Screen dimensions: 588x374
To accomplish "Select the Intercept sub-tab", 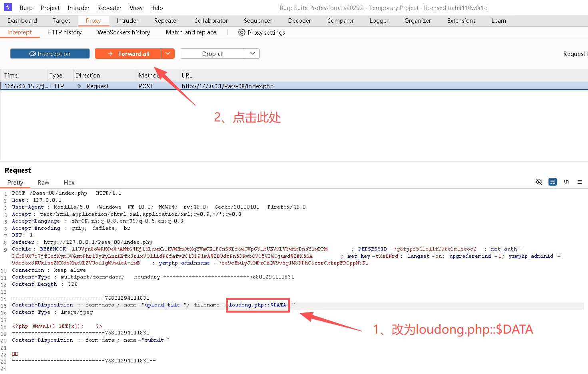I will click(20, 32).
